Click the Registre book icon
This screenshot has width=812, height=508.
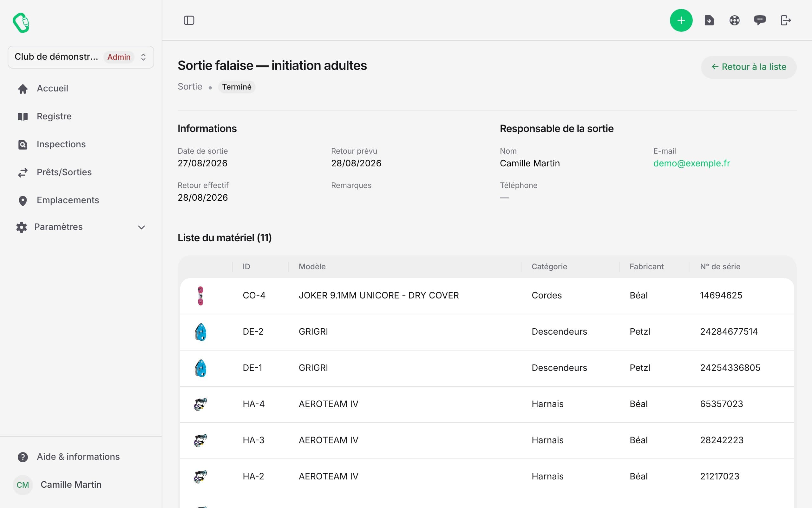click(23, 117)
